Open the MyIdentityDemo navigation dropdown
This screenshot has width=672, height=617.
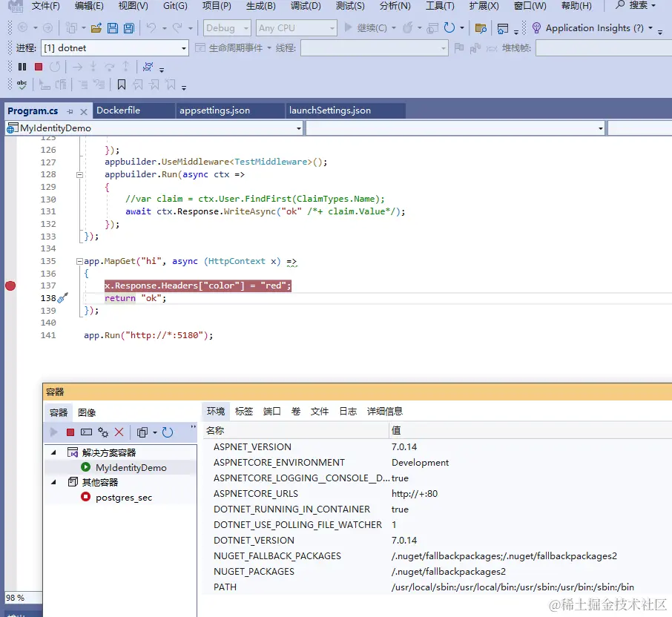click(154, 128)
